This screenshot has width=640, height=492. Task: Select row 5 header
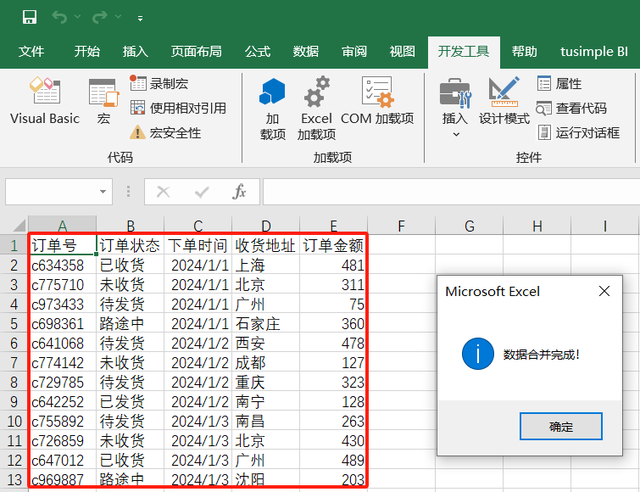pos(14,324)
